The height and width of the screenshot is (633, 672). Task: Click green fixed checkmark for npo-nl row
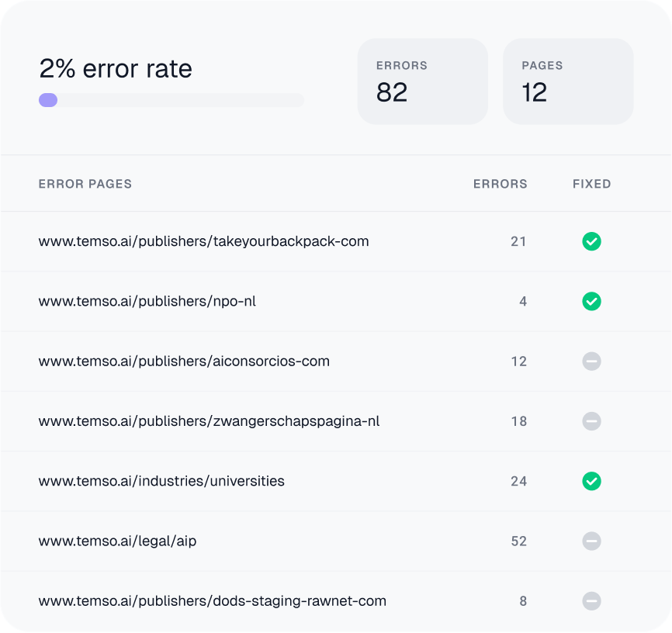[591, 301]
